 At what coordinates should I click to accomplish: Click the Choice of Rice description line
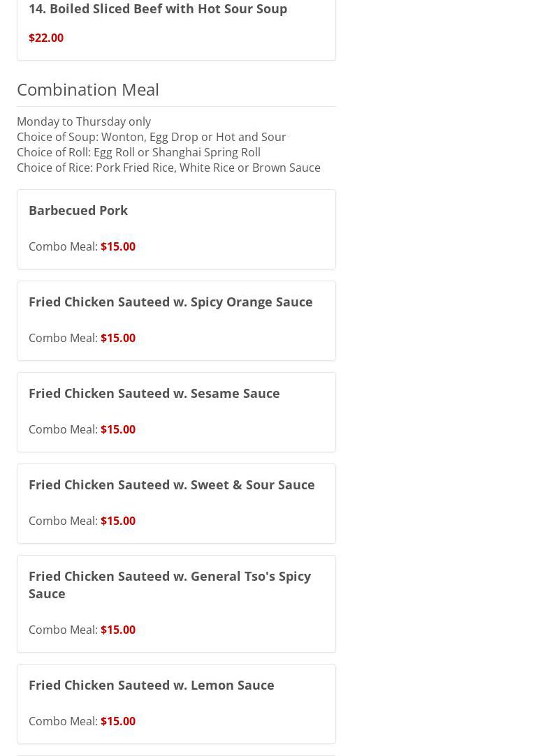pyautogui.click(x=168, y=168)
